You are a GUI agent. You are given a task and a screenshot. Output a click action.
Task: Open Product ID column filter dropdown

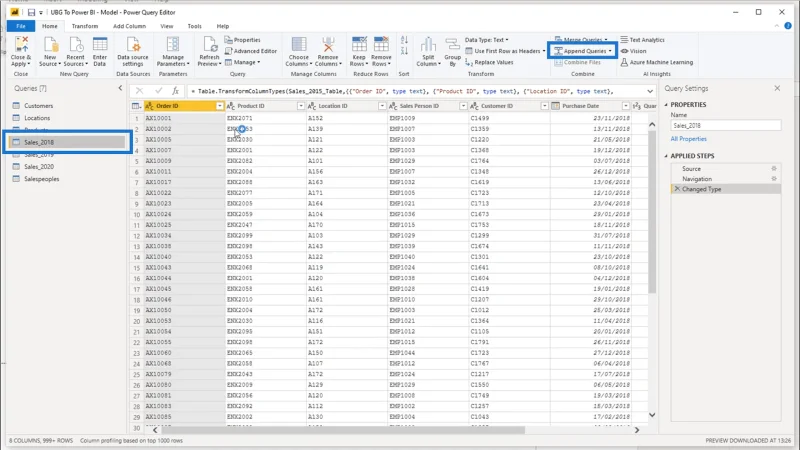point(301,106)
